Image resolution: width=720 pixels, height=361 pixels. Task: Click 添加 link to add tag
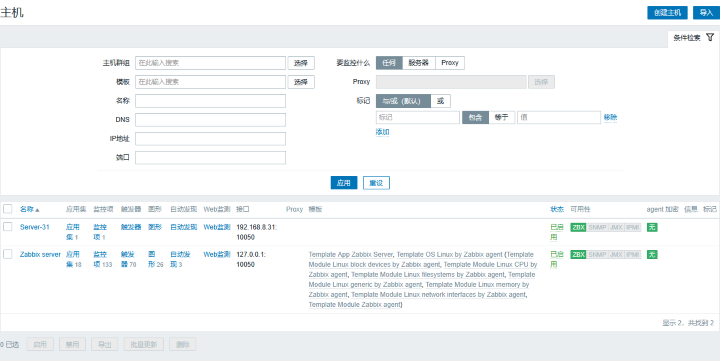tap(382, 132)
